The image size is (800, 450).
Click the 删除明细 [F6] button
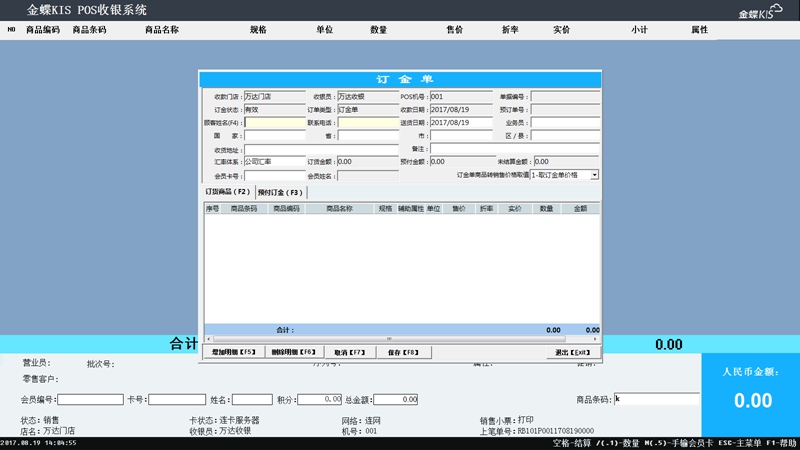click(x=293, y=352)
